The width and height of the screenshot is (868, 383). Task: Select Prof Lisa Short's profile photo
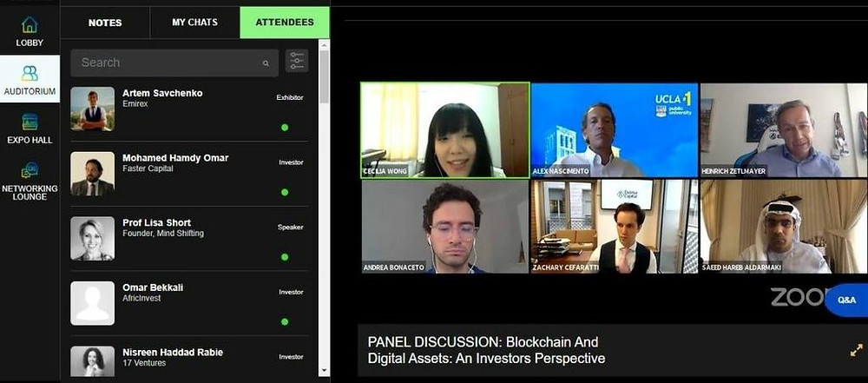coord(93,238)
